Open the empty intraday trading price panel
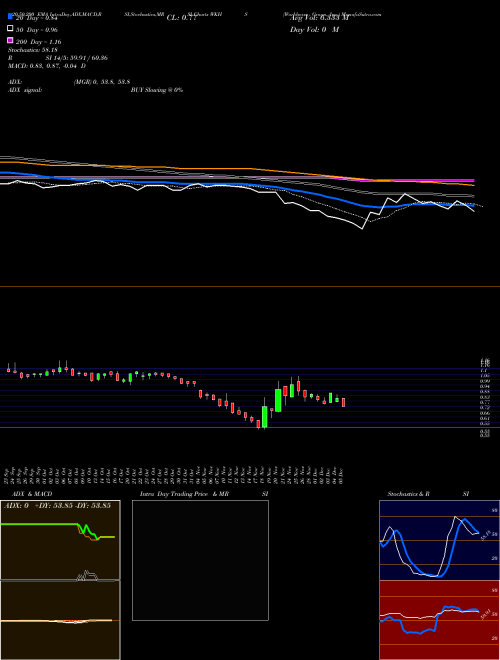 tap(200, 560)
